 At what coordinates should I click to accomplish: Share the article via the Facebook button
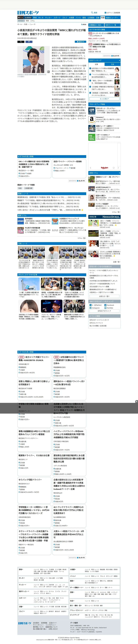pos(29,42)
